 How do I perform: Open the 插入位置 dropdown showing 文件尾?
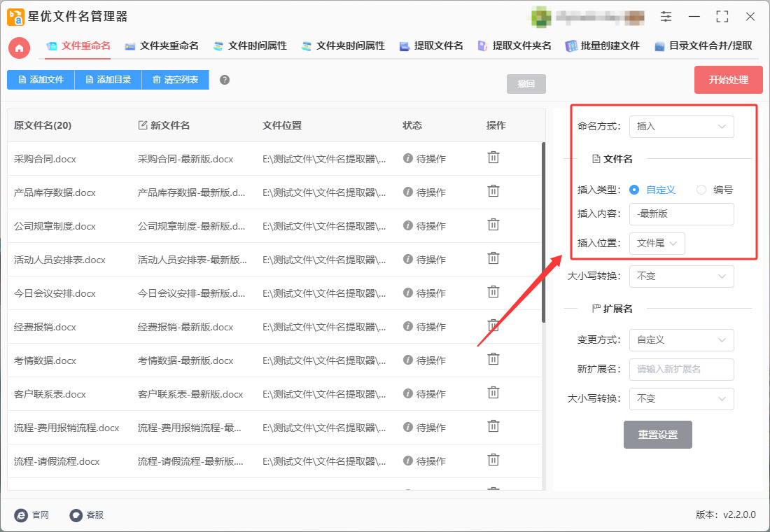tap(657, 243)
